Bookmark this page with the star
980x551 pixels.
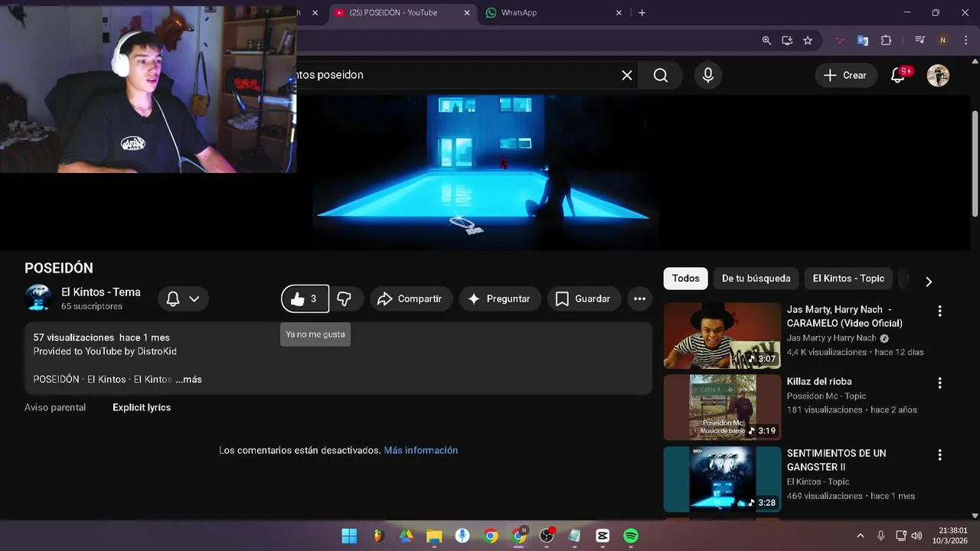[808, 41]
